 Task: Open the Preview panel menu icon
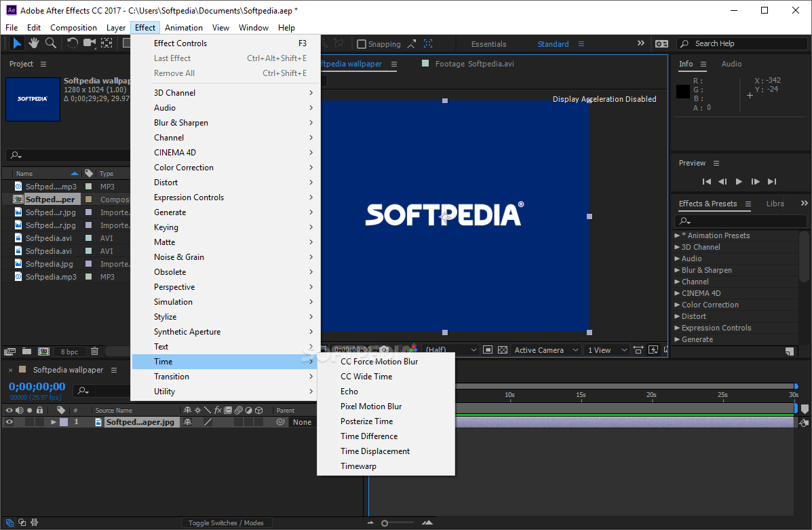(716, 163)
